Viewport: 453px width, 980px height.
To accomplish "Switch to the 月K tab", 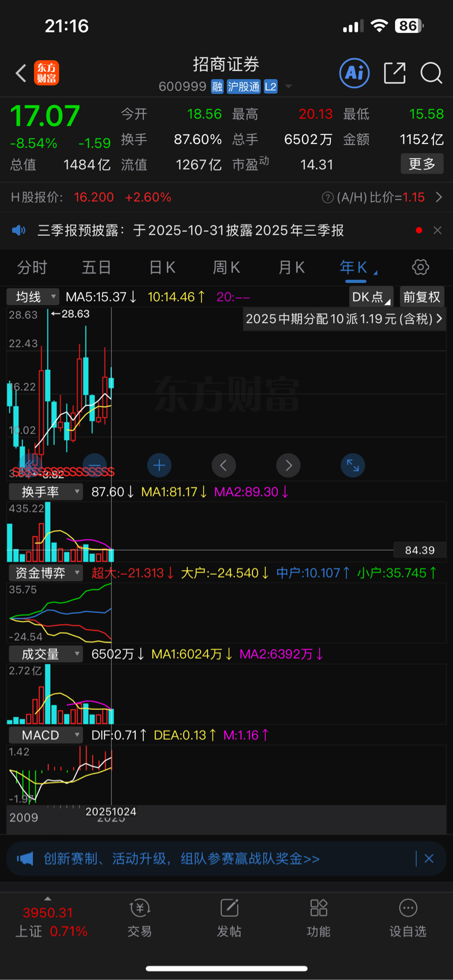I will [291, 268].
